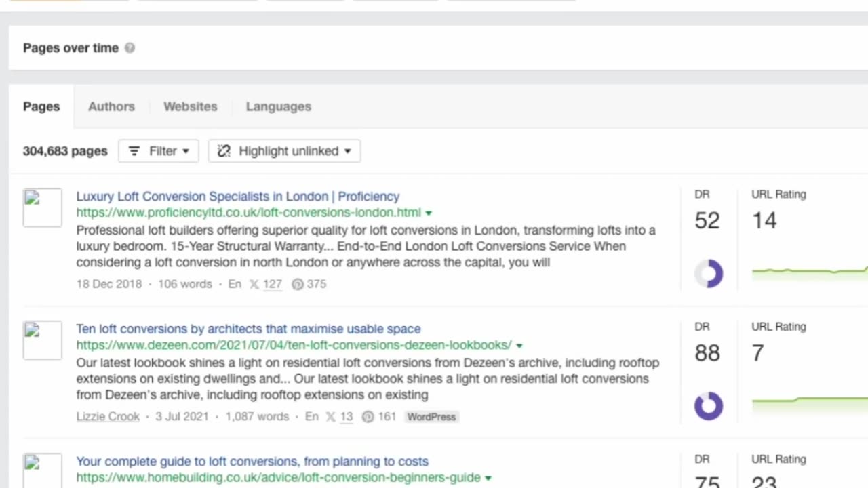
Task: Open the homebuilding.co.uk URL link
Action: pyautogui.click(x=278, y=478)
